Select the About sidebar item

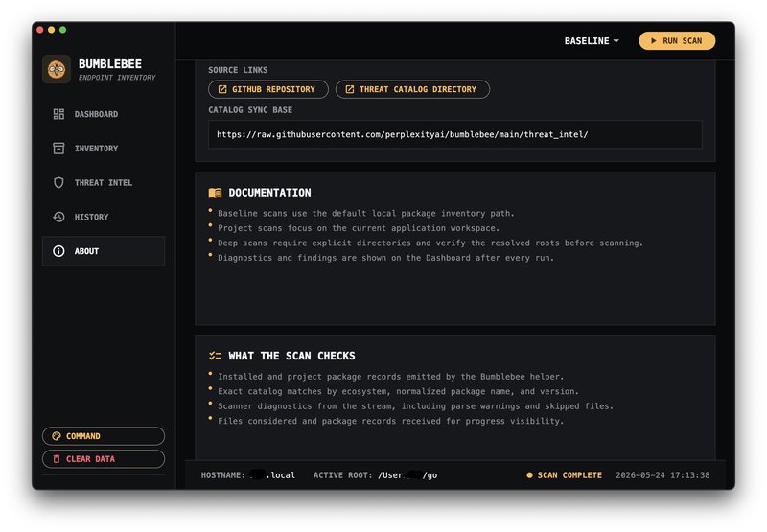coord(104,251)
